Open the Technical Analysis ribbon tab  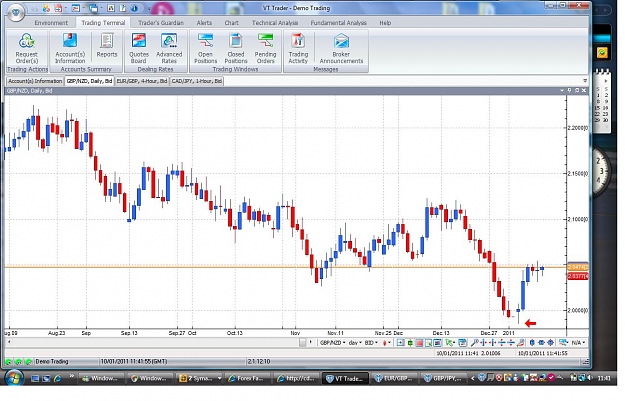tap(275, 23)
